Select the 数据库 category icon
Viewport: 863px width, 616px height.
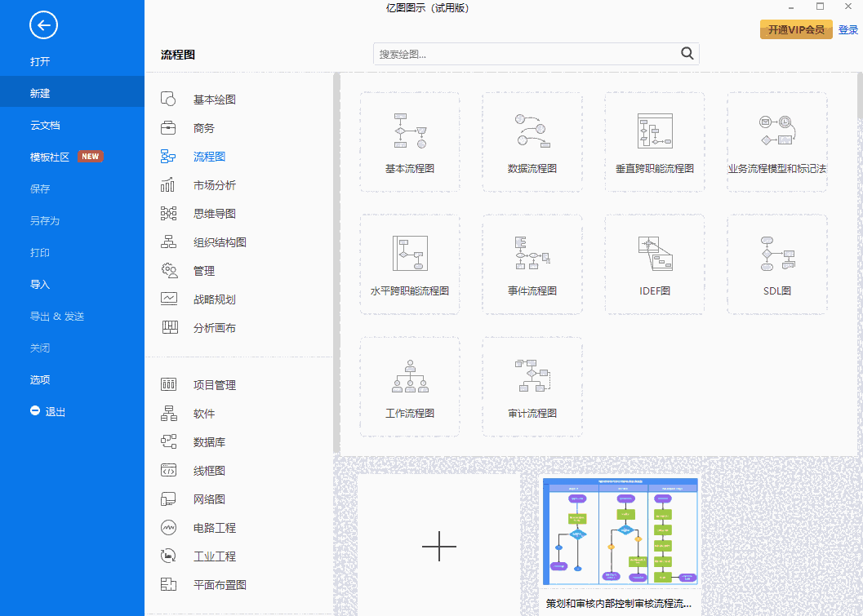[169, 441]
